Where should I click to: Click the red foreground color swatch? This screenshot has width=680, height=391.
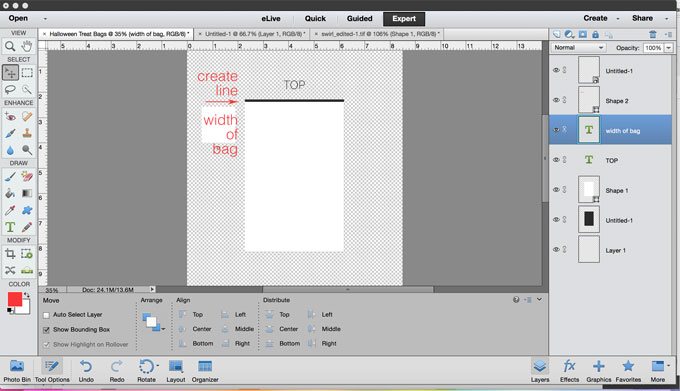pyautogui.click(x=14, y=299)
